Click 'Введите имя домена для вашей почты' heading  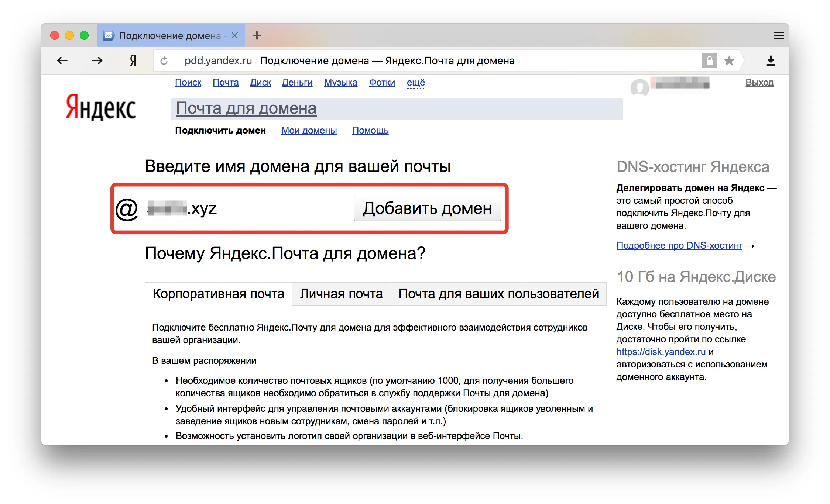pyautogui.click(x=298, y=166)
